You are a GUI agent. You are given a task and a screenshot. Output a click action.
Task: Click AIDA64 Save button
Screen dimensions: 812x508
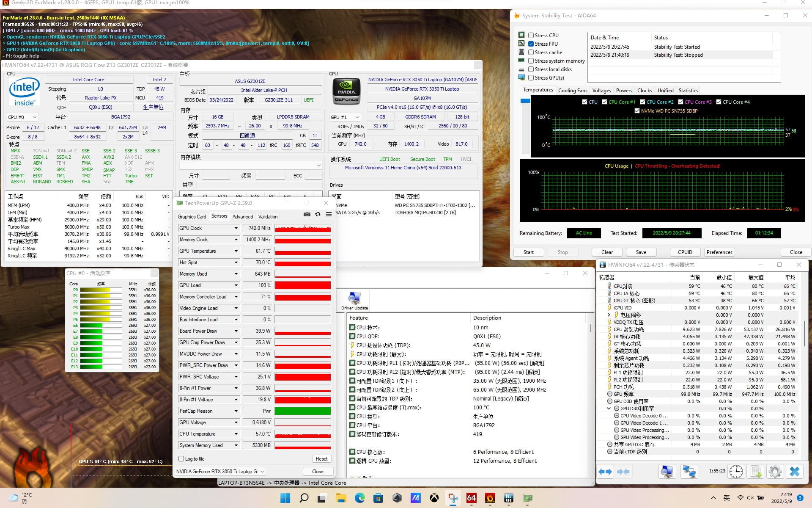pos(641,252)
